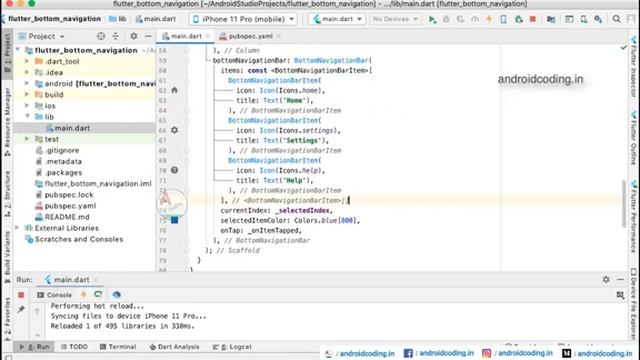Viewport: 640px width, 360px height.
Task: Collapse the flutter_bottom_navigation root folder
Action: [x=18, y=50]
